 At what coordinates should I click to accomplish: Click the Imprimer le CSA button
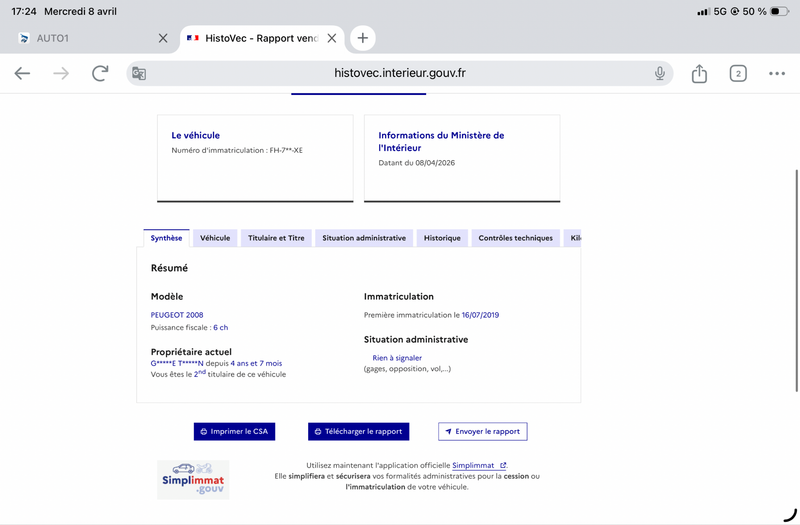click(234, 432)
